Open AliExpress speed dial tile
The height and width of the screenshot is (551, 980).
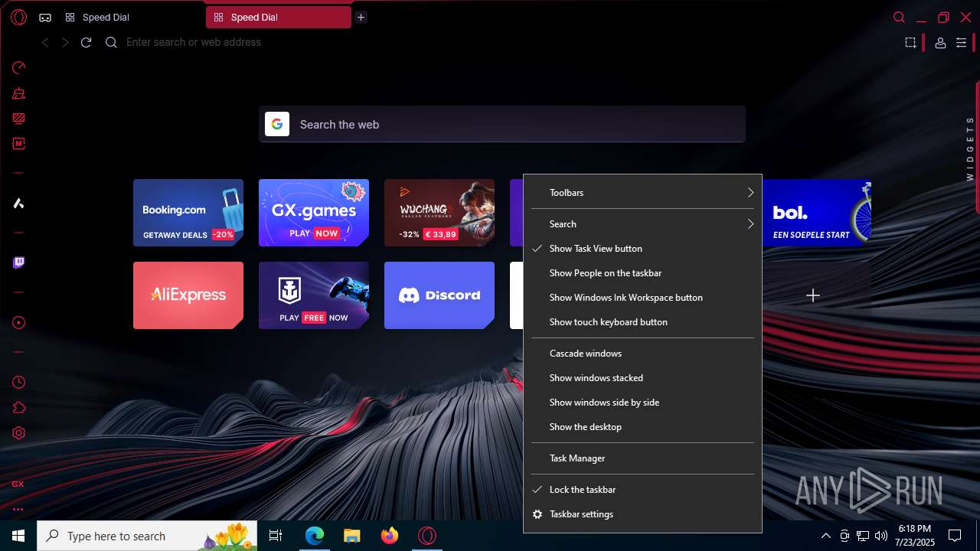tap(188, 295)
